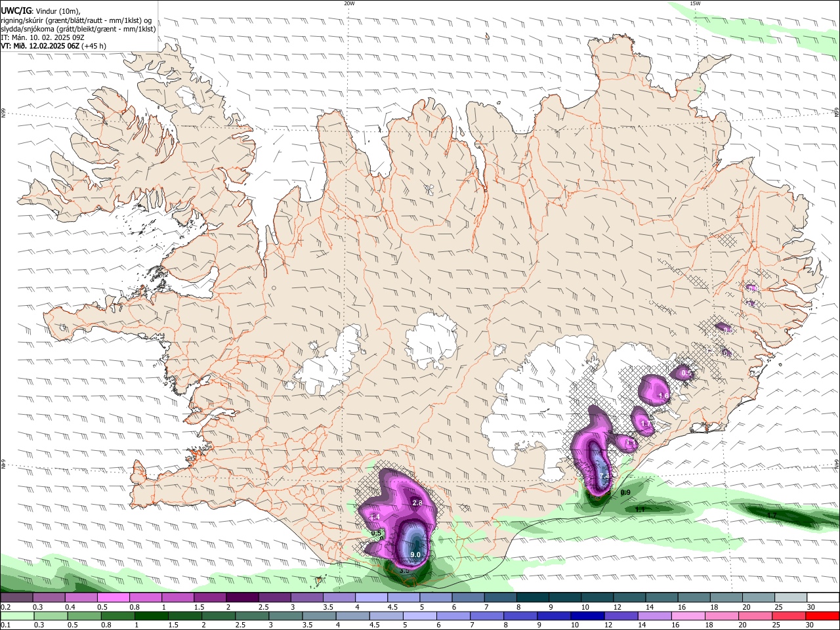Click the "15W" longitude label at top
Image resolution: width=840 pixels, height=630 pixels.
click(x=695, y=3)
